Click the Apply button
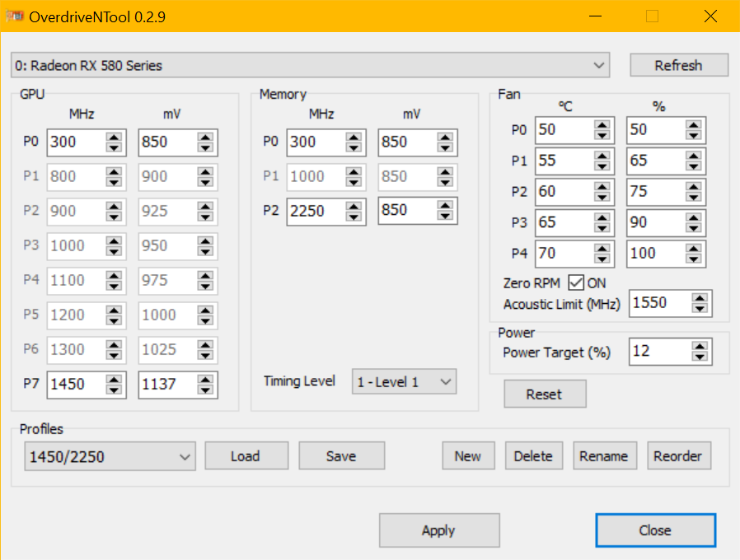 click(x=439, y=530)
